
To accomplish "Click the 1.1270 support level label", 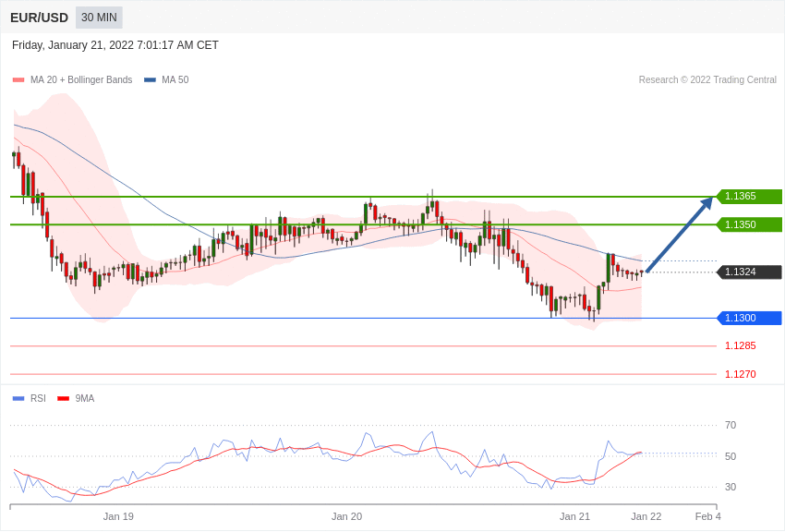I will 741,374.
